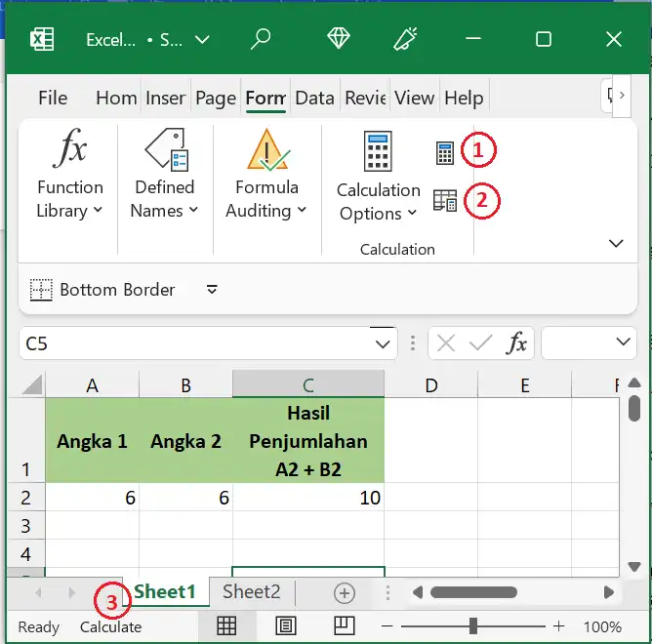The width and height of the screenshot is (652, 644).
Task: Switch to the Insert ribbon tab
Action: (x=166, y=99)
